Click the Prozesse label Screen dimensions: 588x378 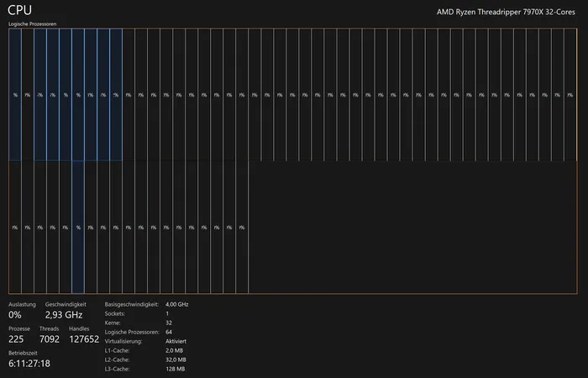[19, 328]
